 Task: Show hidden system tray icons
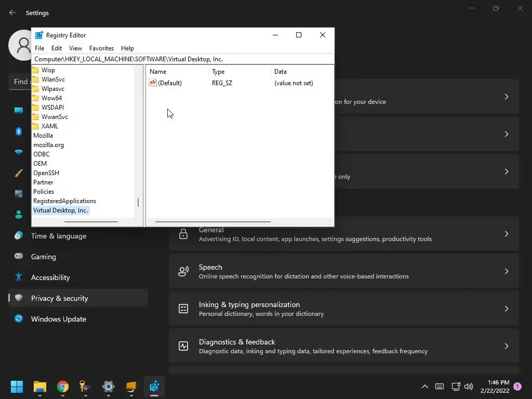pyautogui.click(x=425, y=387)
